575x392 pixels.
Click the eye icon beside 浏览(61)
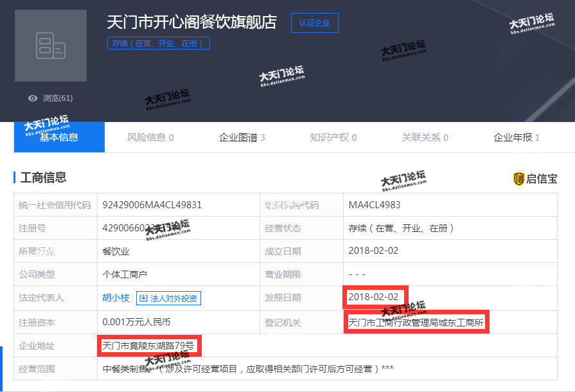point(33,98)
